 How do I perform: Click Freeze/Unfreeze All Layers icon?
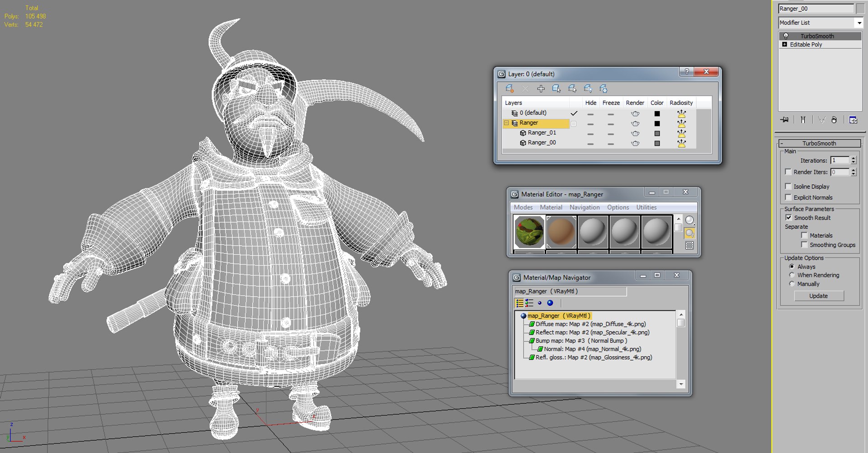[604, 89]
